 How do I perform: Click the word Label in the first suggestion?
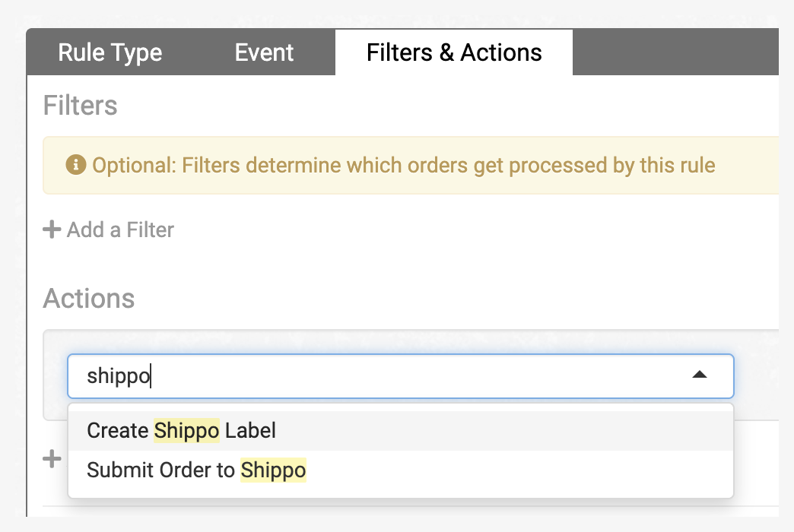tap(250, 431)
